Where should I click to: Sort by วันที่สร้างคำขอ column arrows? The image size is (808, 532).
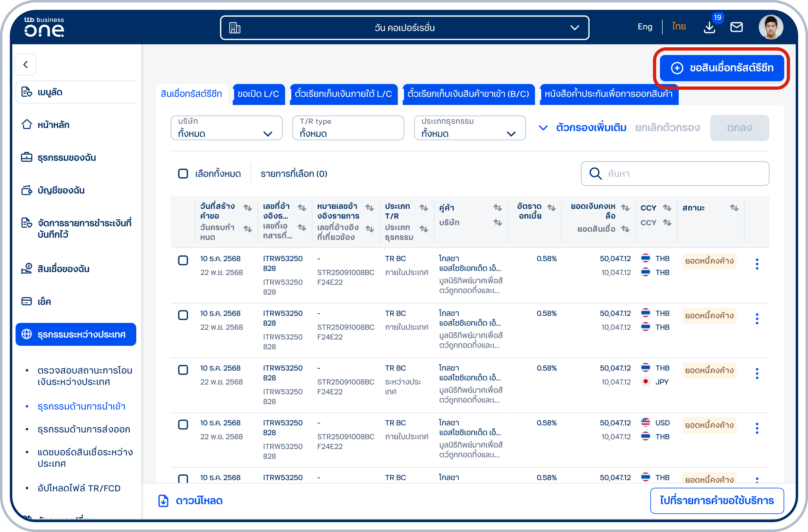coord(248,208)
